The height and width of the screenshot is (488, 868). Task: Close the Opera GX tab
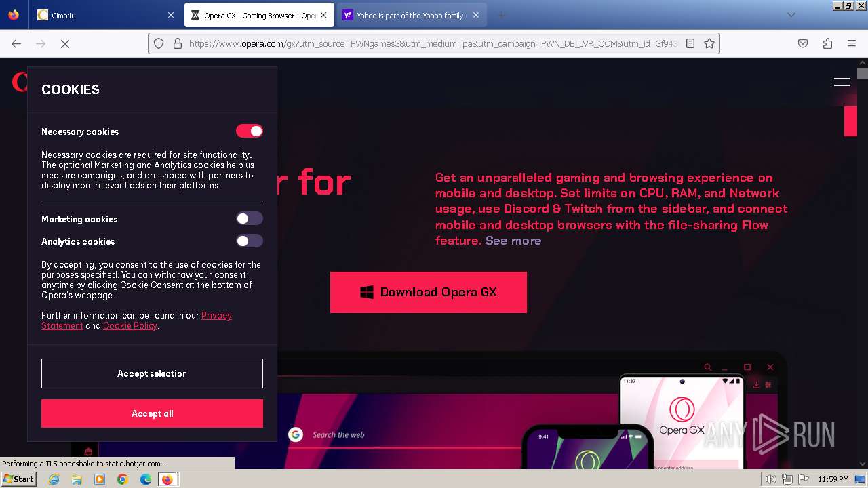pyautogui.click(x=325, y=15)
